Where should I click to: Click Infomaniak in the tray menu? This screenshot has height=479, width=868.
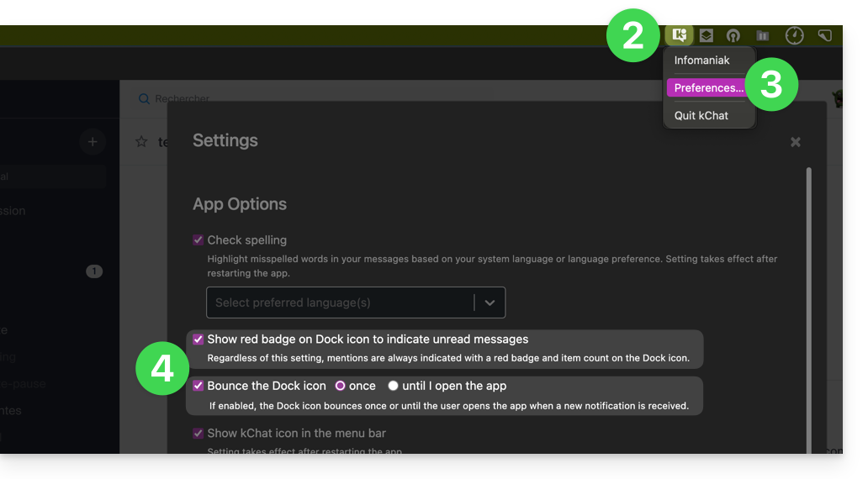[x=701, y=61]
